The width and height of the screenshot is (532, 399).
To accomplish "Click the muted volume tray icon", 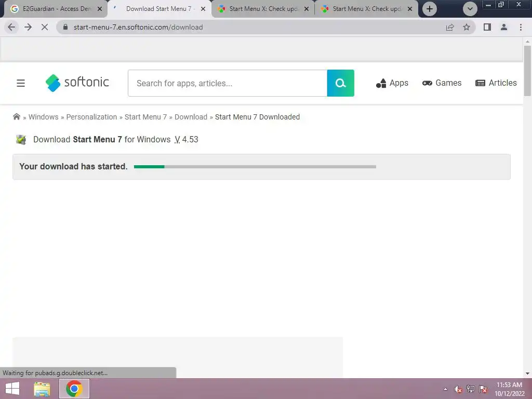I will (458, 389).
